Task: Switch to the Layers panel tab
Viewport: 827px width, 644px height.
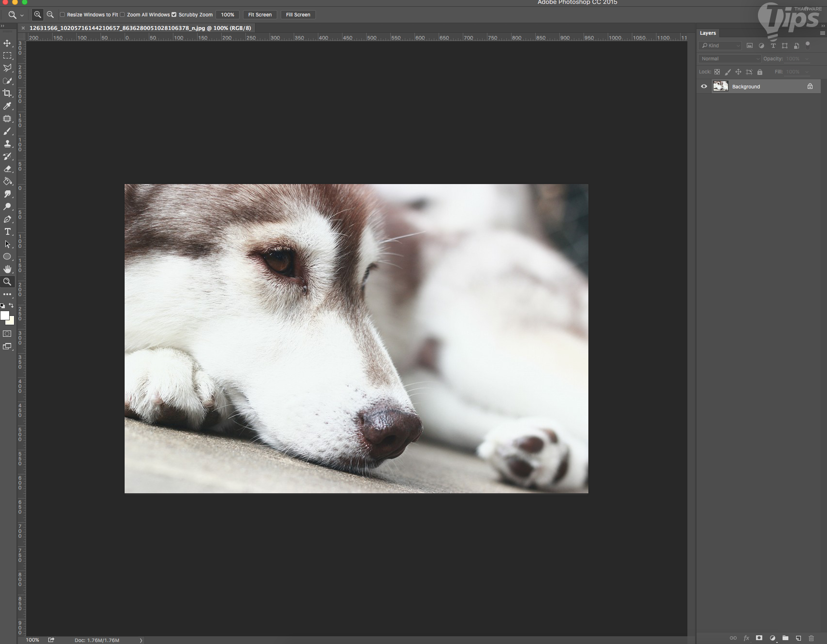Action: [708, 33]
